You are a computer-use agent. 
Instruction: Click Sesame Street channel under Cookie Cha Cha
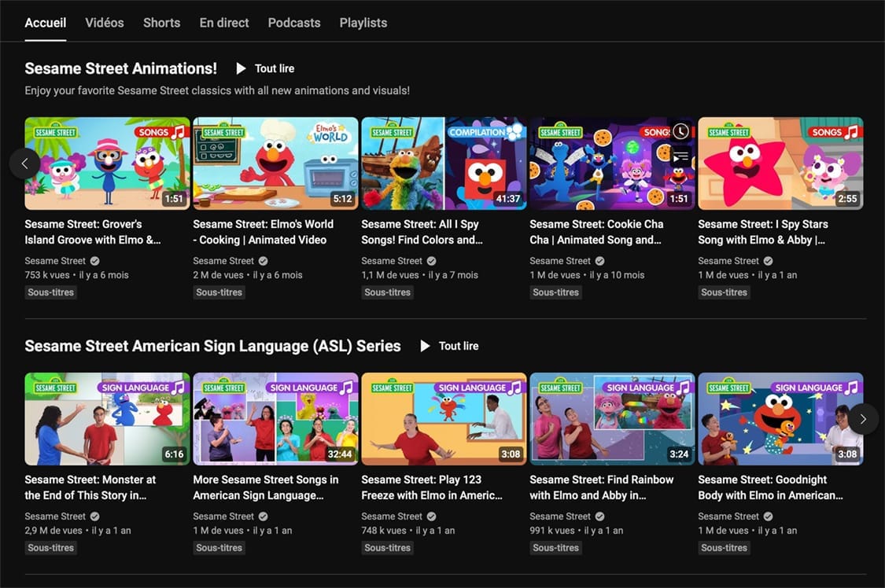pyautogui.click(x=560, y=260)
